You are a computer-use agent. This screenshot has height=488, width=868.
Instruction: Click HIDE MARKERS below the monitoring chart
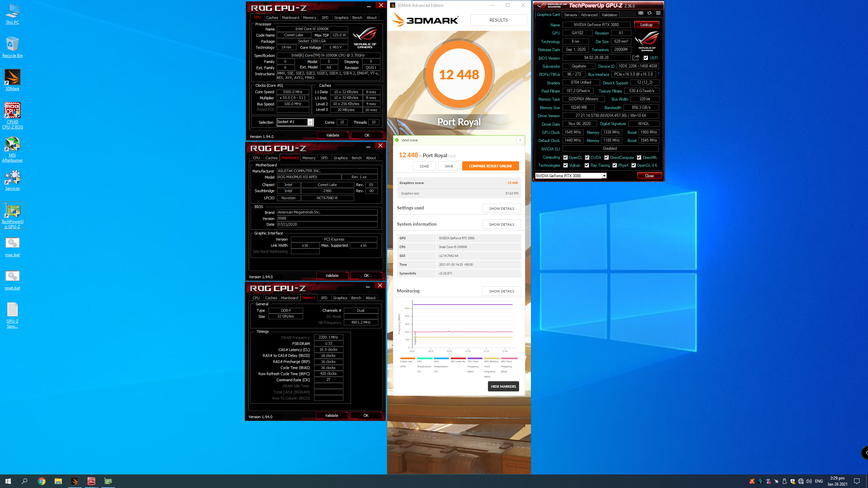[503, 386]
